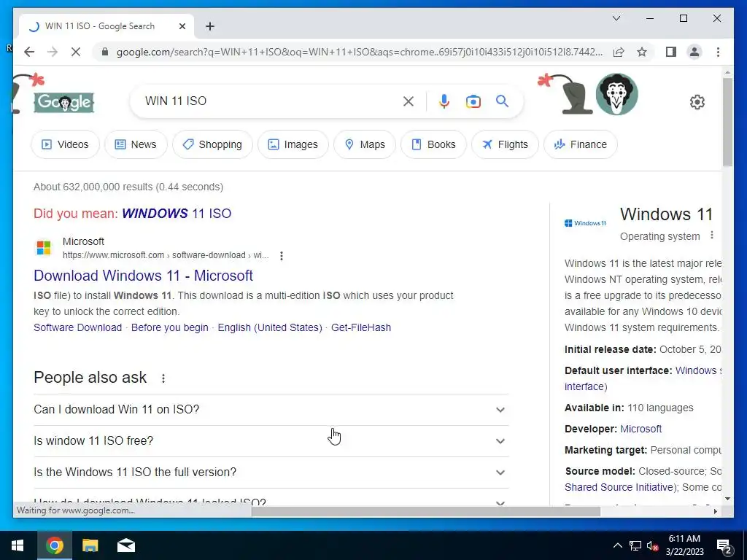747x560 pixels.
Task: Switch to Videos results
Action: click(x=65, y=144)
